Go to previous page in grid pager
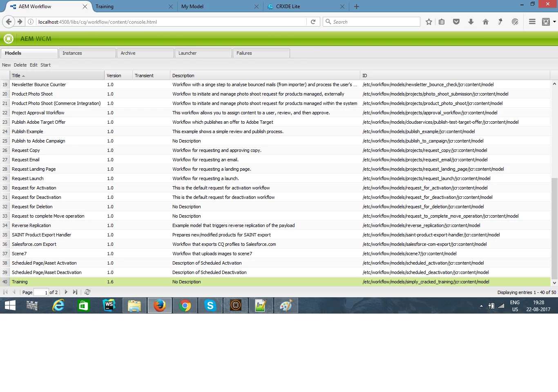Image resolution: width=558 pixels, height=392 pixels. pyautogui.click(x=14, y=292)
